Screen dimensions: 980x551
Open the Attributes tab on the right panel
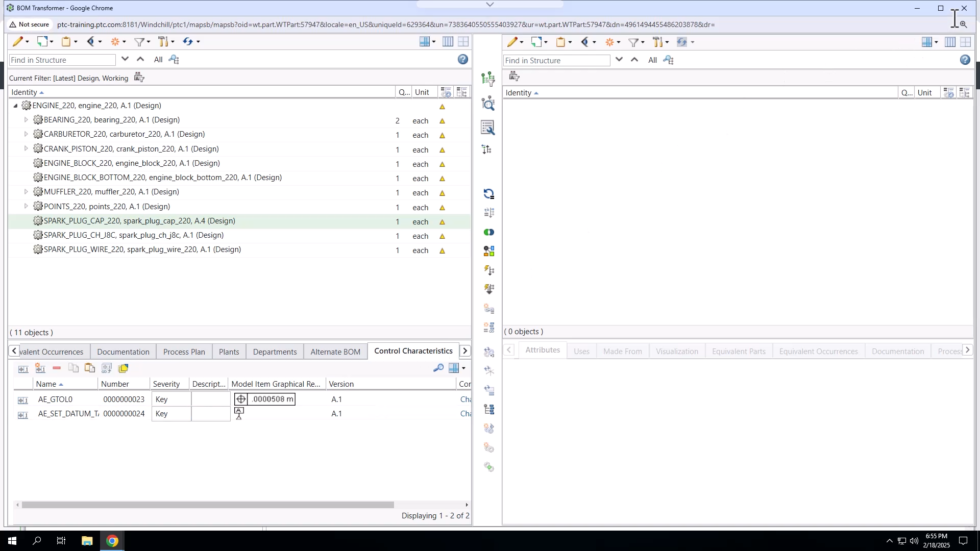[x=542, y=350]
